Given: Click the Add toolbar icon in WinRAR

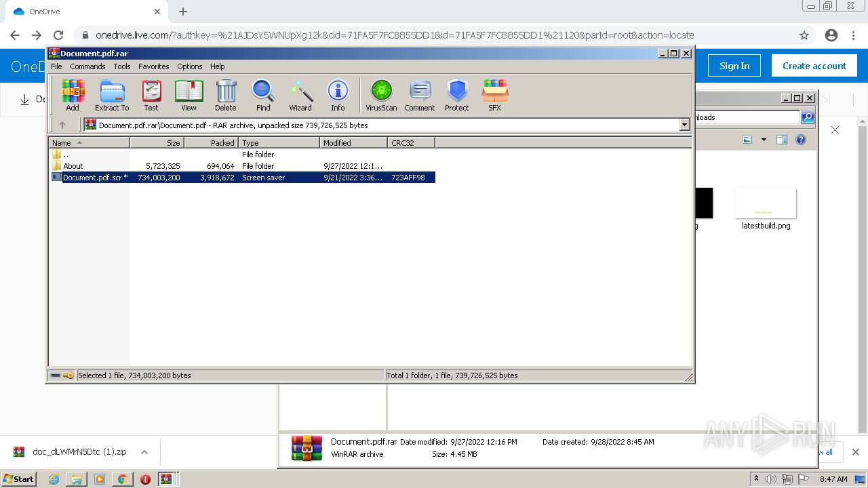Looking at the screenshot, I should (73, 95).
